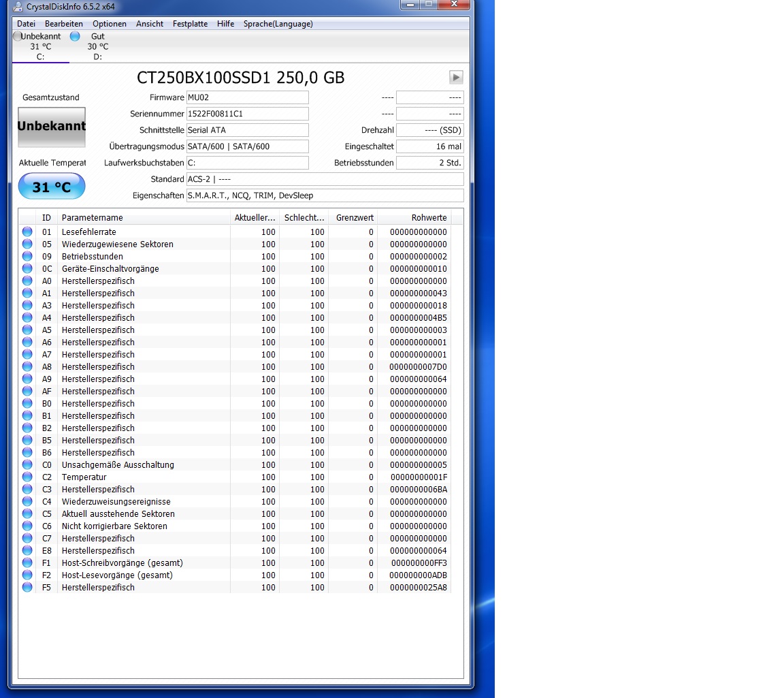784x698 pixels.
Task: Sort by the Grenzwert column header
Action: [353, 218]
